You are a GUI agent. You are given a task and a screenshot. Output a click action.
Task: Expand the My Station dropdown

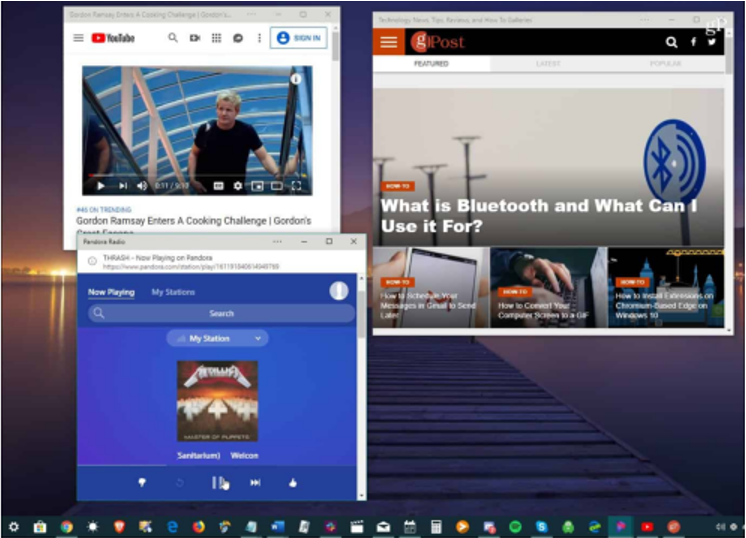tap(217, 338)
